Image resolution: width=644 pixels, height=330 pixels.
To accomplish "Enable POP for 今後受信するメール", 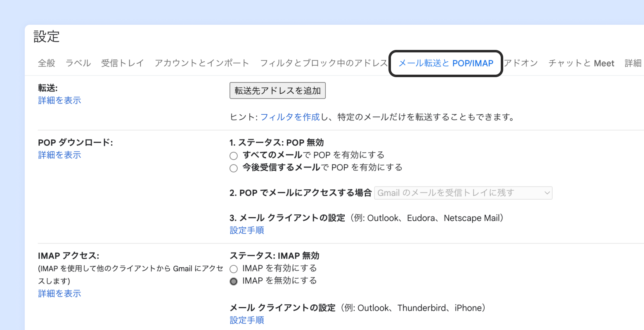I will click(x=234, y=168).
